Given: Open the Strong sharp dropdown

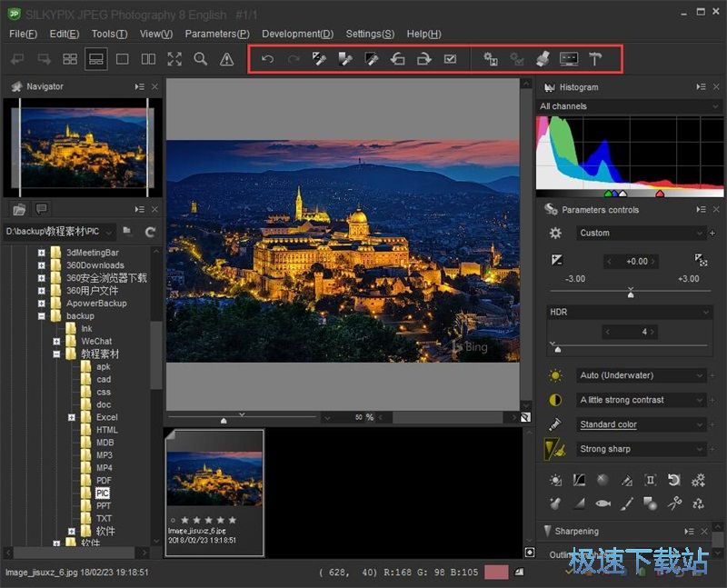Looking at the screenshot, I should tap(641, 449).
